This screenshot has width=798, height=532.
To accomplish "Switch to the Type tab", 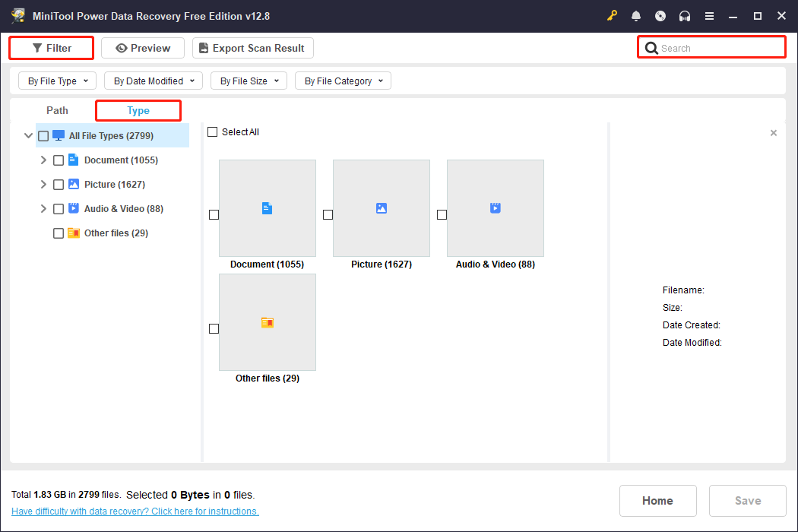I will tap(138, 110).
